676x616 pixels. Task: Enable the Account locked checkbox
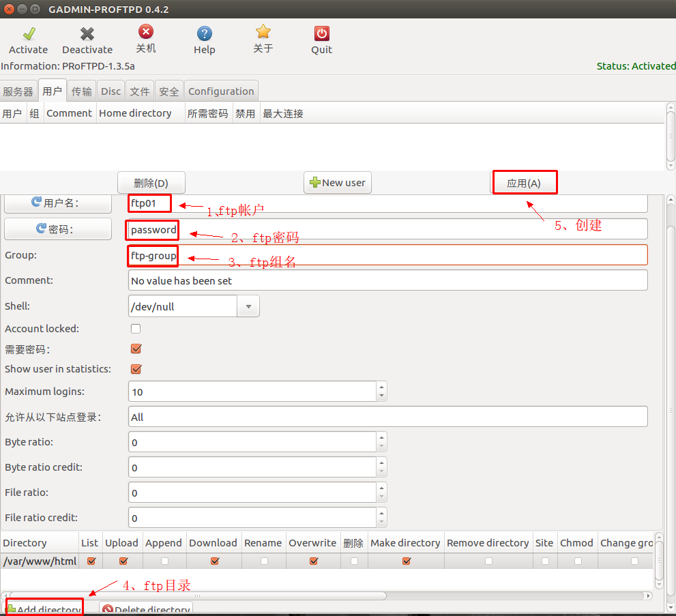[x=136, y=329]
